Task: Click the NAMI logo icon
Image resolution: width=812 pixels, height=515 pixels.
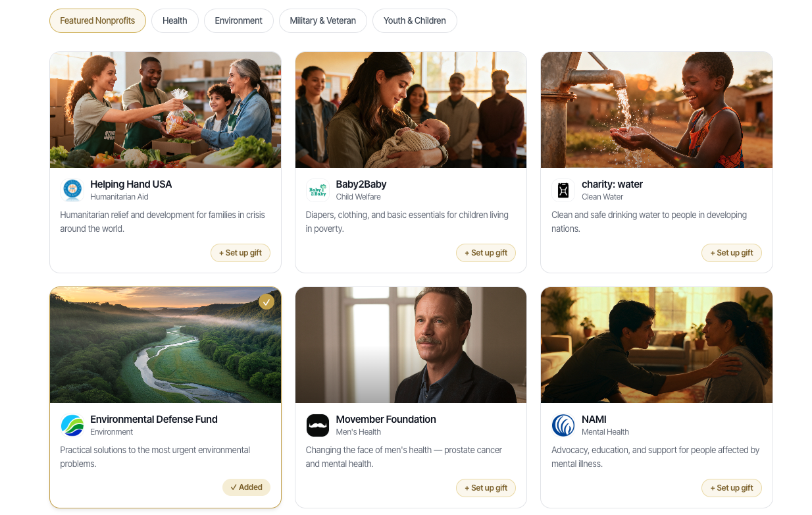Action: tap(563, 425)
